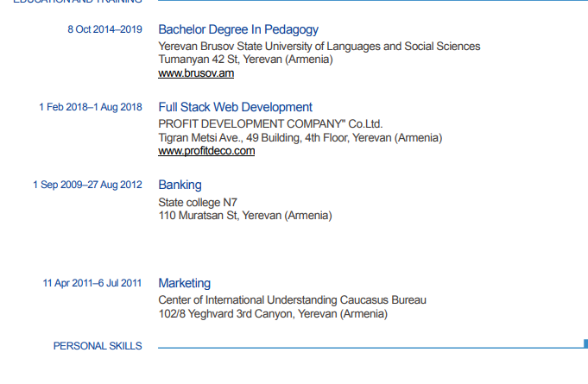The image size is (588, 384).
Task: Click the 102/8 Yeghvard 3rd Canyon address
Action: tap(273, 314)
